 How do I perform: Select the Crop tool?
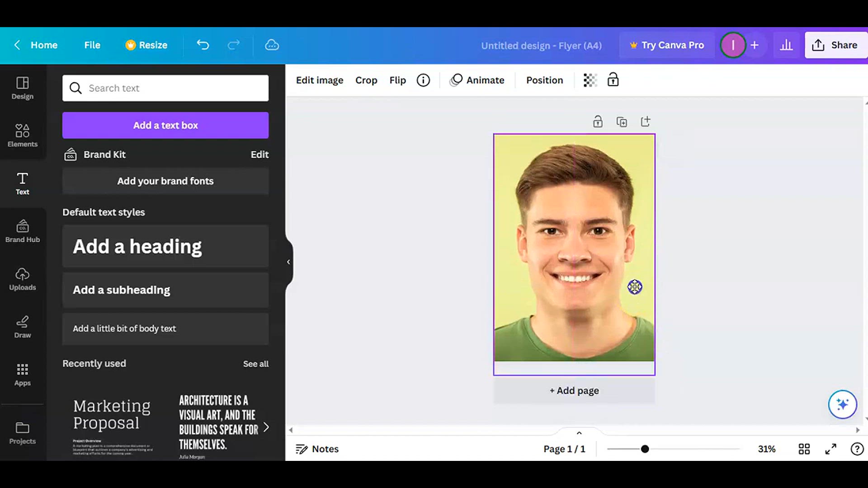366,80
